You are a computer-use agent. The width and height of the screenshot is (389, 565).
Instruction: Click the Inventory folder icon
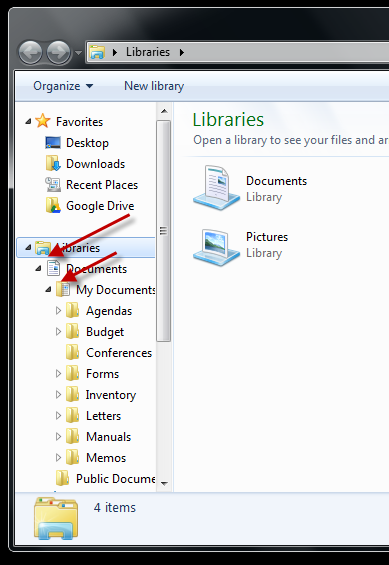tap(72, 395)
